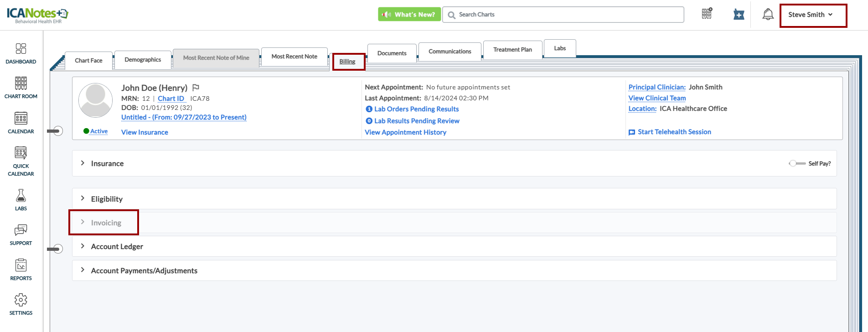Click the flag icon beside patient name
868x332 pixels.
[x=196, y=88]
